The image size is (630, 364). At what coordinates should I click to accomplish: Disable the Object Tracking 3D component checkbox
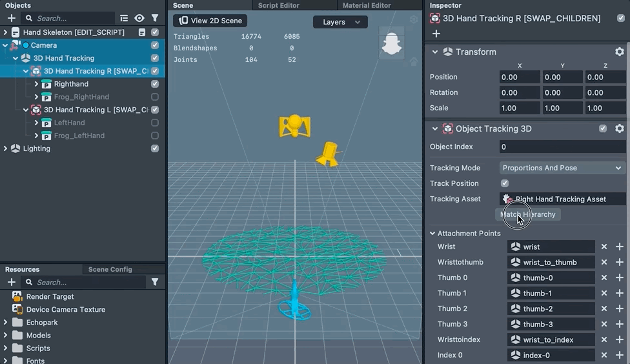click(x=603, y=128)
